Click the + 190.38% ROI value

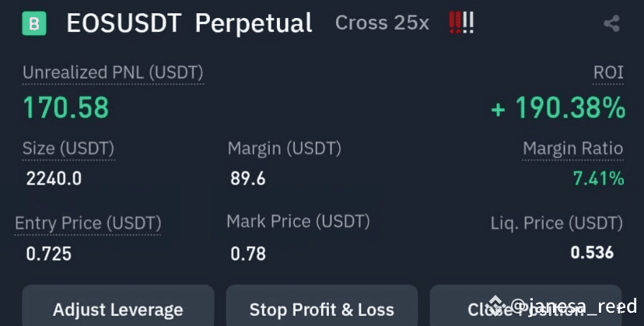558,107
